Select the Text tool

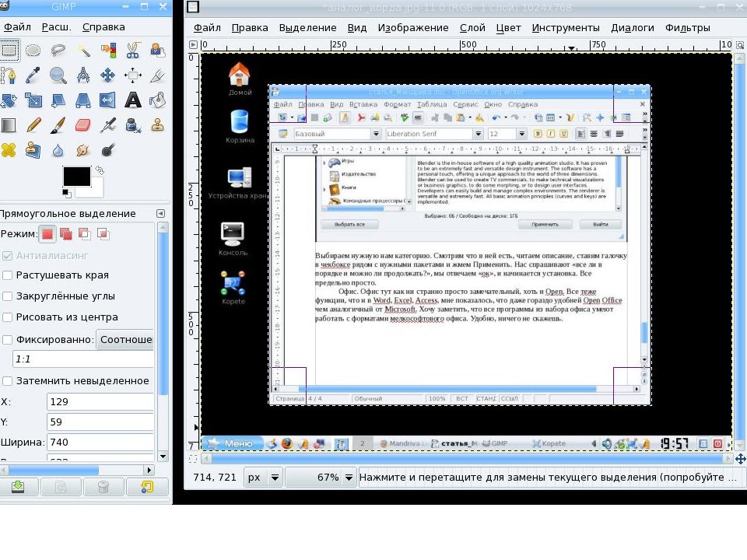coord(133,100)
